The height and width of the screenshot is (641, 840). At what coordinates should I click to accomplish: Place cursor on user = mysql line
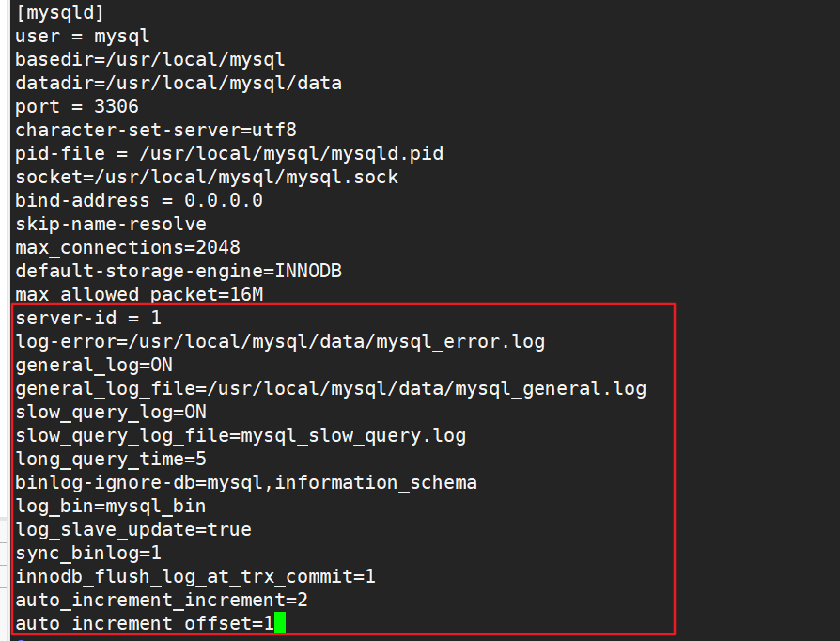[83, 36]
